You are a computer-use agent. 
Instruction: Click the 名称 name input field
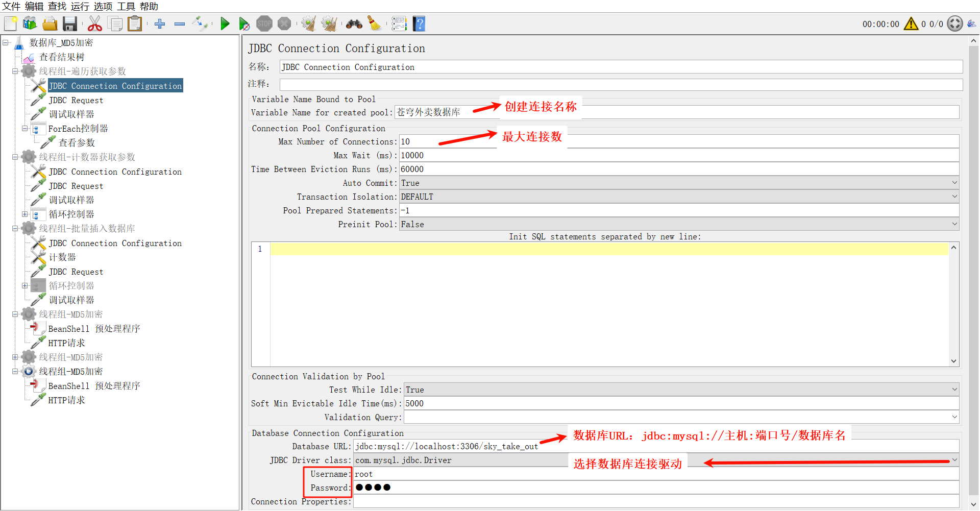pos(621,67)
